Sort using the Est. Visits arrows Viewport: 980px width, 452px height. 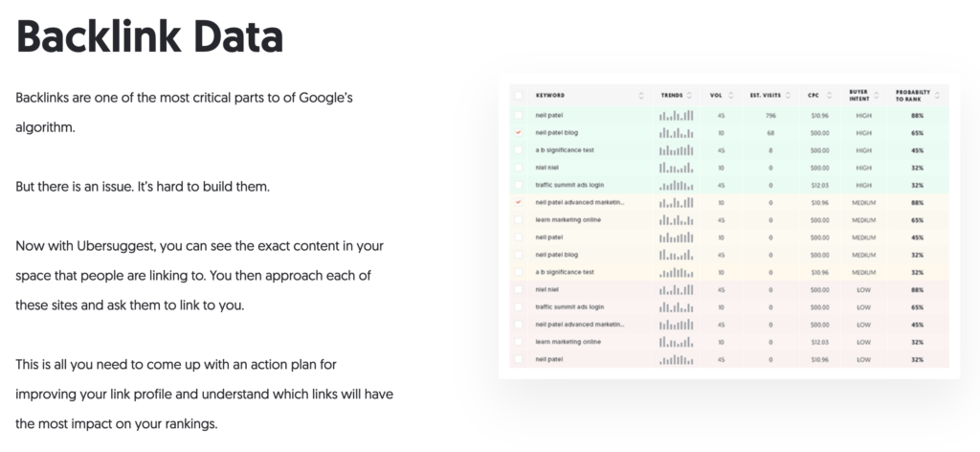point(789,96)
